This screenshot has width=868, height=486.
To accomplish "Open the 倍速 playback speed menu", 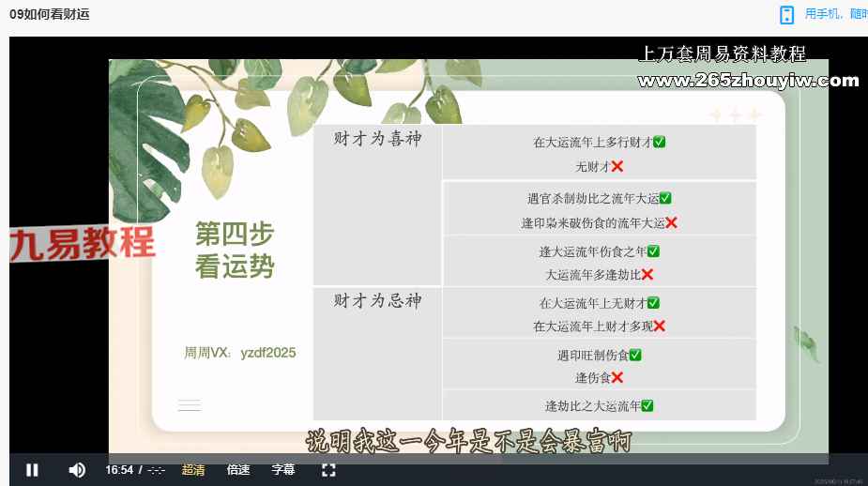I will [x=238, y=470].
